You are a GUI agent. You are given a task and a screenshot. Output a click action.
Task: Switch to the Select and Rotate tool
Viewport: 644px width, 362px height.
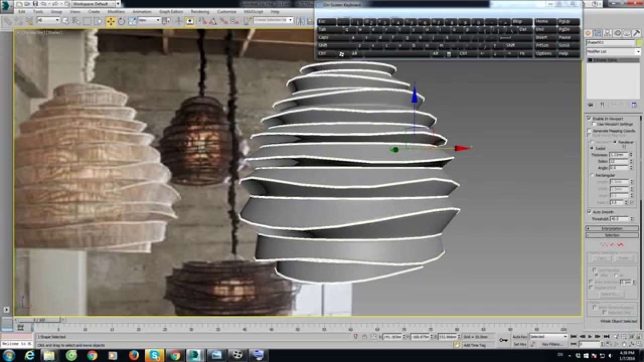(x=121, y=21)
